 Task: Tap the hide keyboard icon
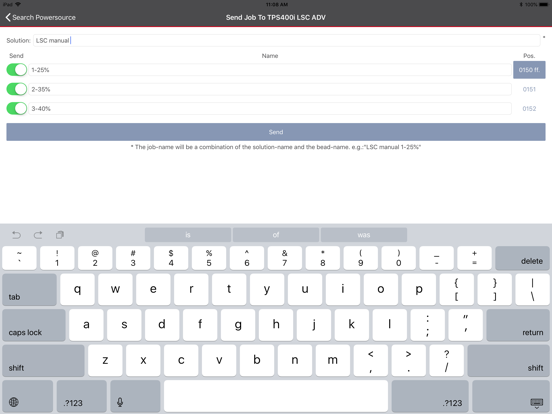(x=511, y=397)
